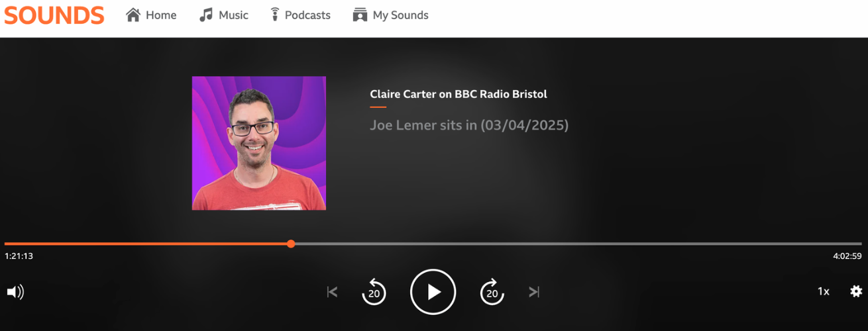The width and height of the screenshot is (868, 331).
Task: Seek to the middle of the progress bar
Action: 433,244
